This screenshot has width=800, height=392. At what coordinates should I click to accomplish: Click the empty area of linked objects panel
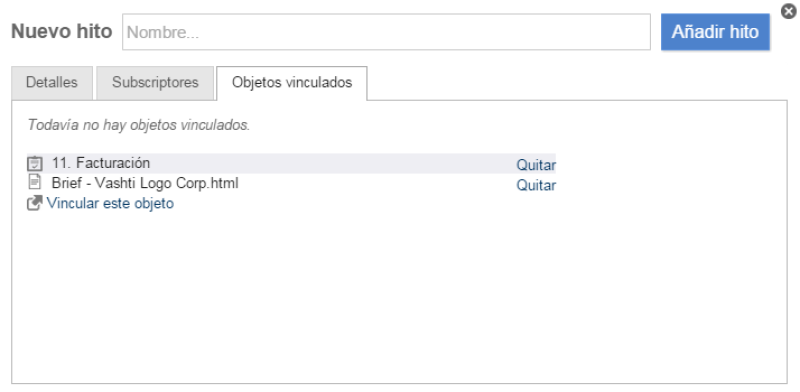(x=399, y=296)
